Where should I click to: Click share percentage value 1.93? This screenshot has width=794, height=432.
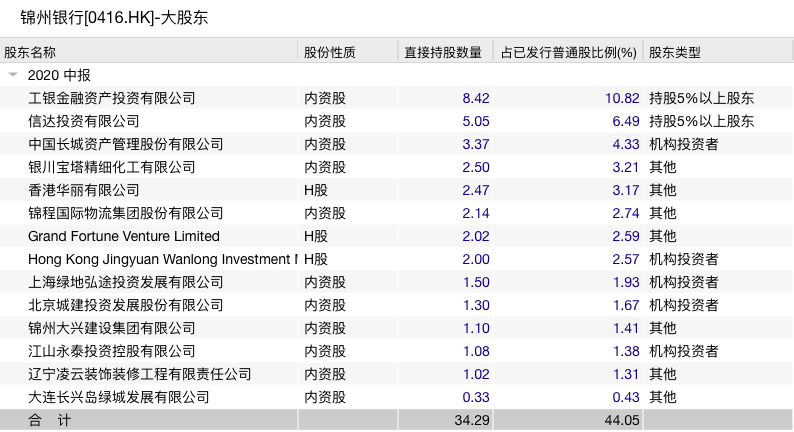[x=626, y=282]
